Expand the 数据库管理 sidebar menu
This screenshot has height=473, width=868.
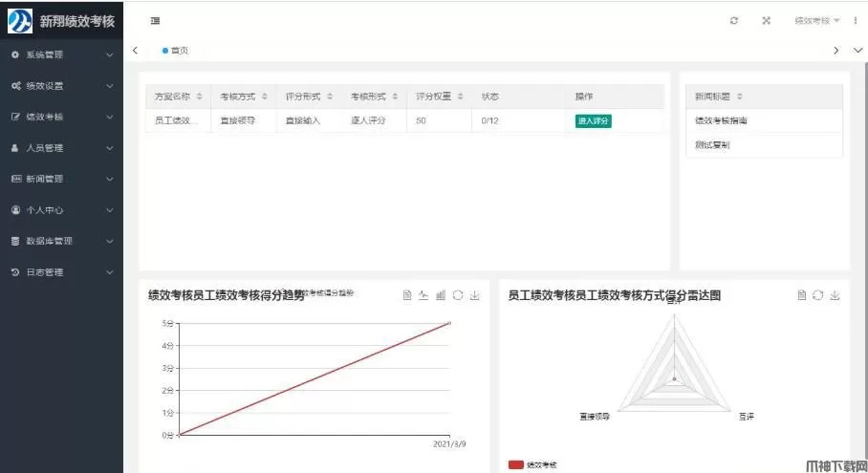pyautogui.click(x=61, y=241)
